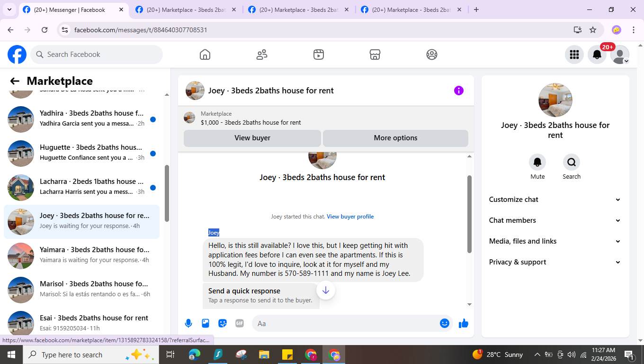Open the Marketplace storefront icon

click(x=375, y=55)
